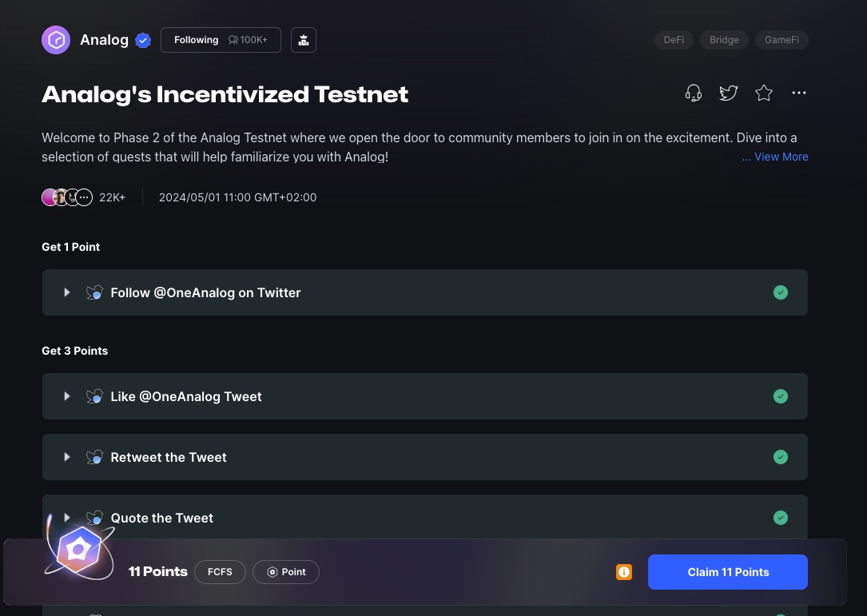Click the green checkmark on Like @OneAnalog Tweet
Screen dimensions: 867x616
pos(781,396)
